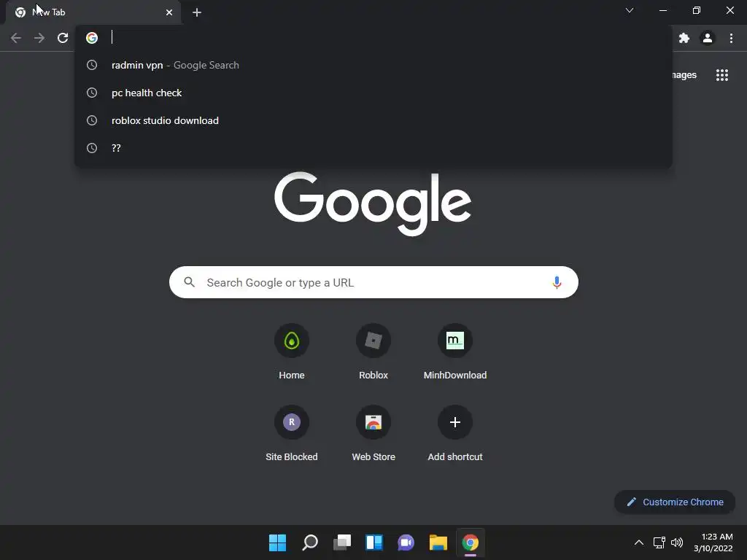The width and height of the screenshot is (747, 560).
Task: Open File Explorer from the taskbar
Action: pos(438,542)
